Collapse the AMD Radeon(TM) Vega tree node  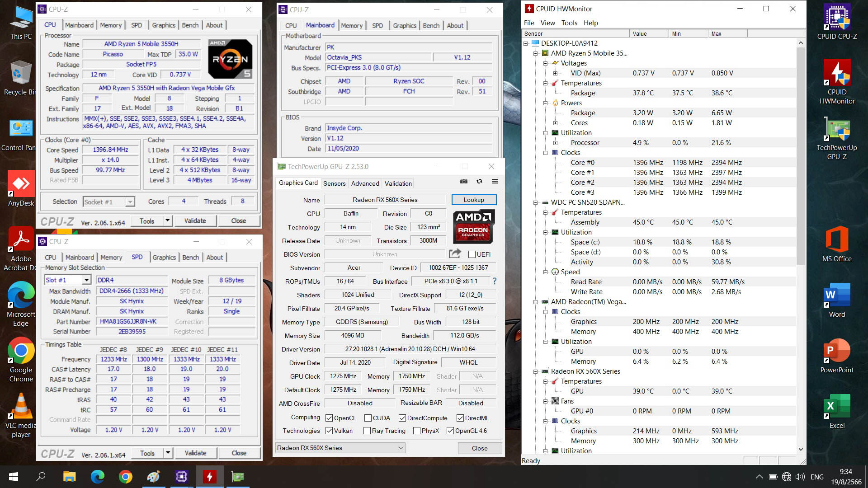pos(536,302)
